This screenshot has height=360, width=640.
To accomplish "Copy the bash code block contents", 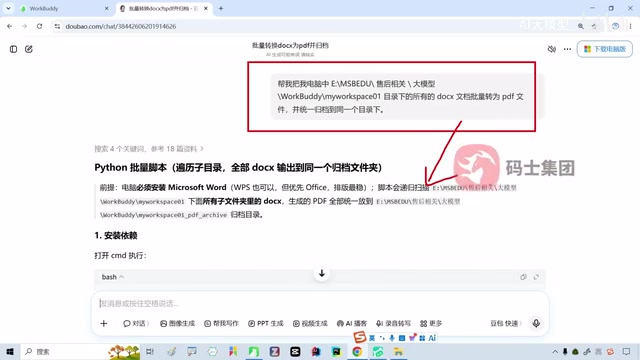I will [523, 277].
